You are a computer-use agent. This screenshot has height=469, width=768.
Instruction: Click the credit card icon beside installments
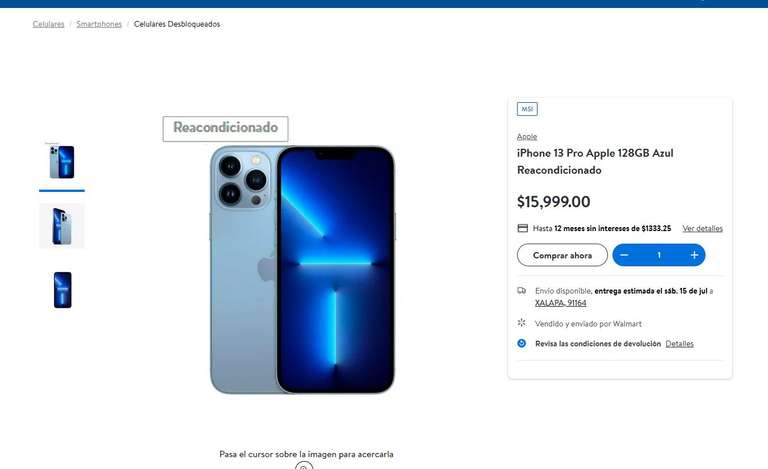click(523, 228)
